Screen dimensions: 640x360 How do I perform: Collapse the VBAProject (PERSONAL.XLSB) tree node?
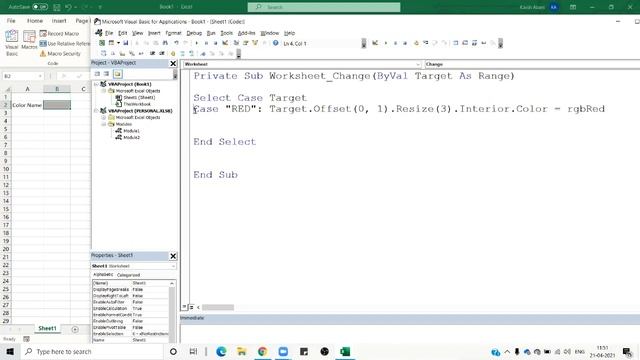coord(96,111)
